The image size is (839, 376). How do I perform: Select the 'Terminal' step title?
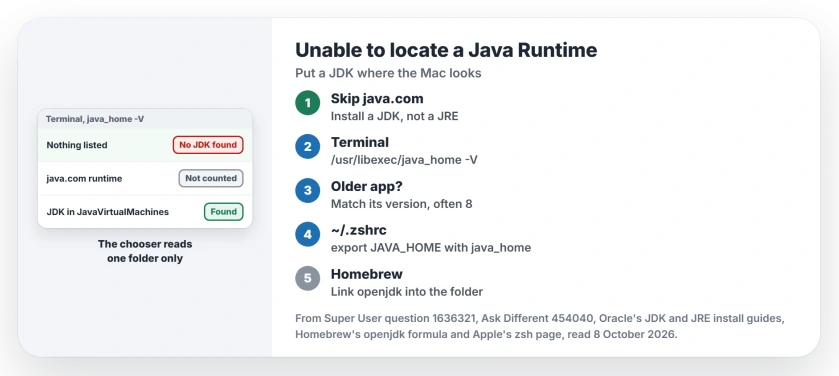click(360, 142)
